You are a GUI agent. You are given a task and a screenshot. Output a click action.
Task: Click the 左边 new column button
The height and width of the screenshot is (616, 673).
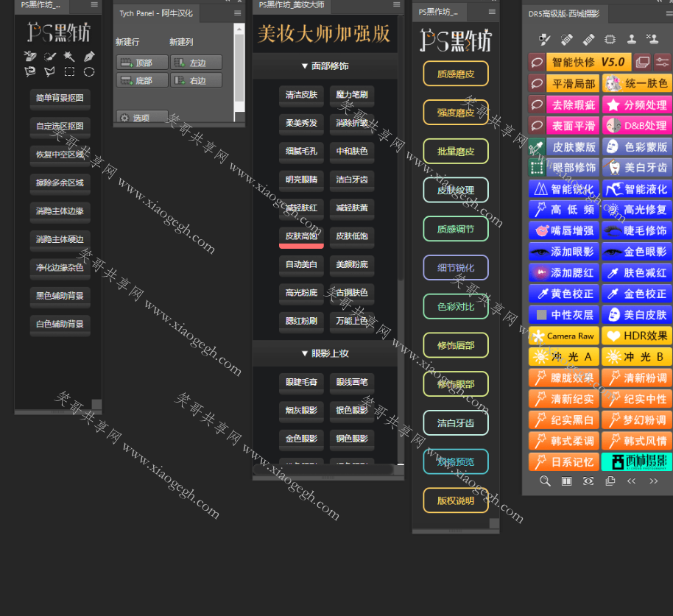tap(196, 63)
